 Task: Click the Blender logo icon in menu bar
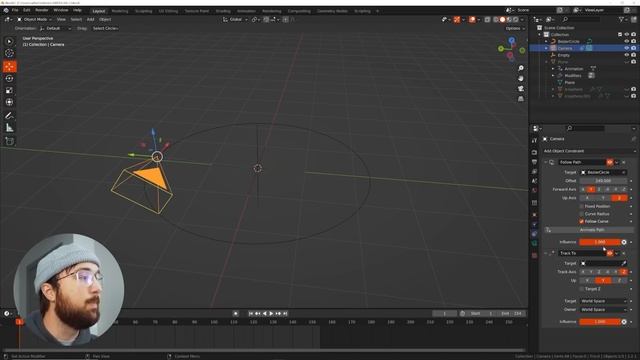[x=6, y=10]
